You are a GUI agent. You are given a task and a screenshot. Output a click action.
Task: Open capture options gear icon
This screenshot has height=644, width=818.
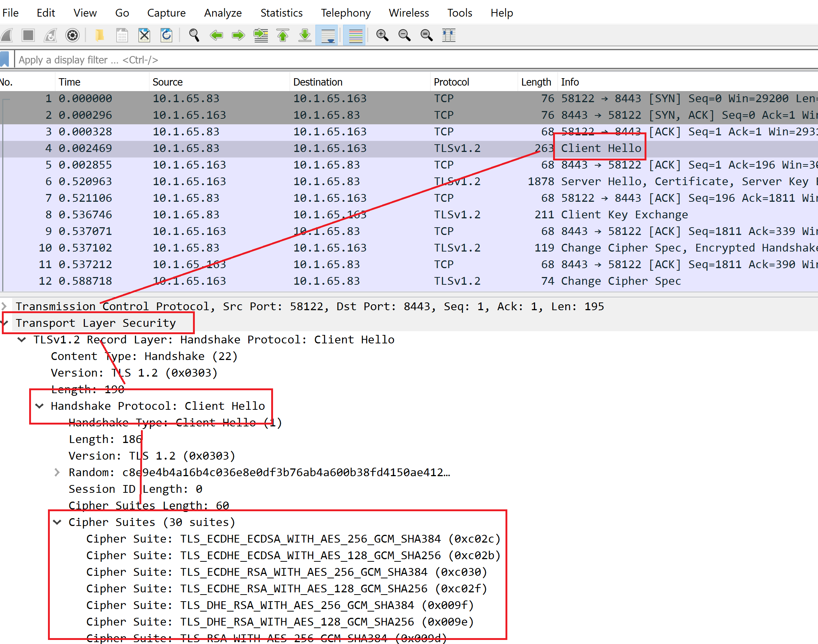(x=72, y=35)
